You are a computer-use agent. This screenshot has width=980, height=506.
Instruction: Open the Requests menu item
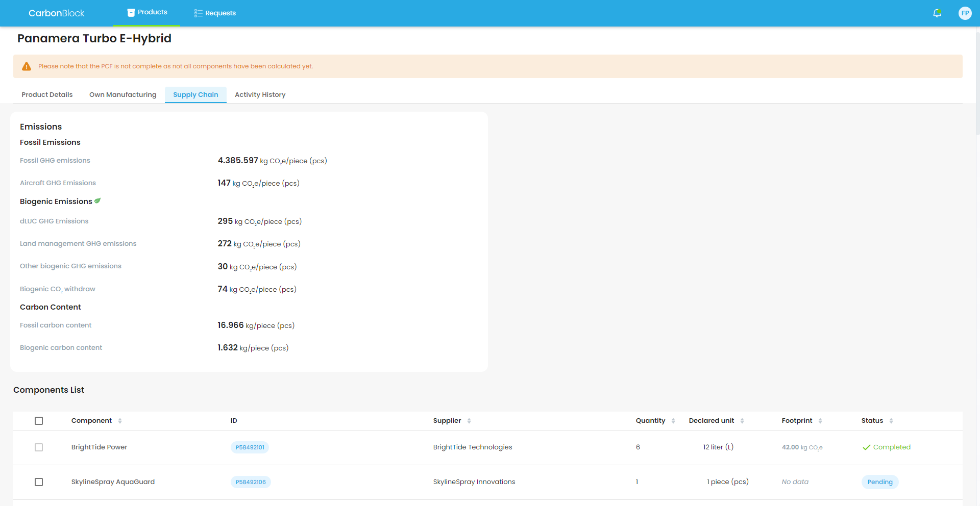215,13
